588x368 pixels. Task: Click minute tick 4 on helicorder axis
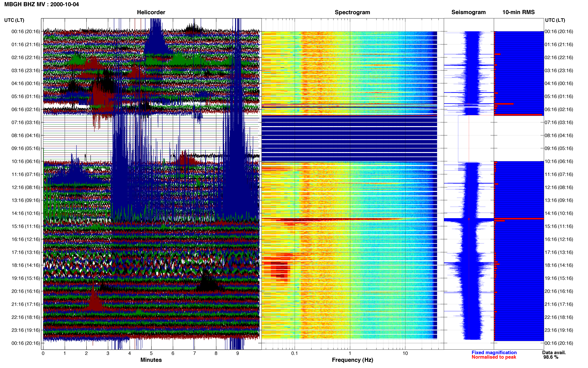(130, 353)
